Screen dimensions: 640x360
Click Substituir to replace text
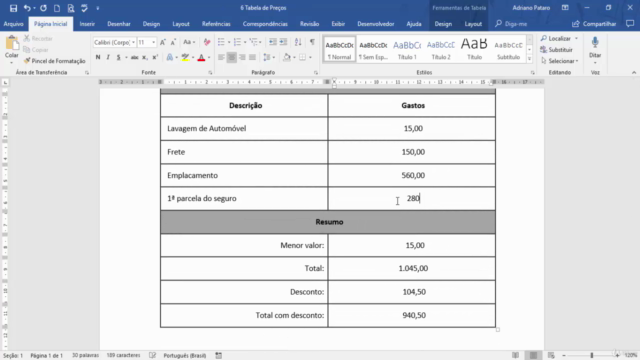click(x=556, y=49)
